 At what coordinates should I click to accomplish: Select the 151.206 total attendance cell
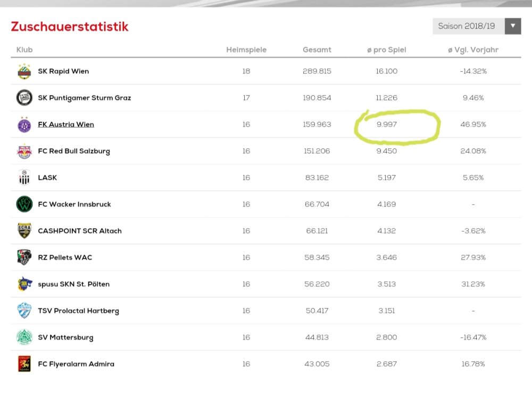point(317,151)
